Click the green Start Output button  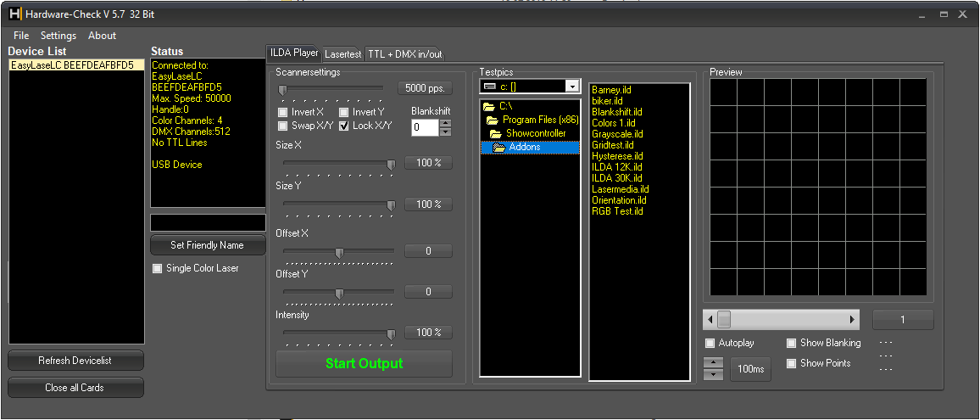(x=364, y=363)
